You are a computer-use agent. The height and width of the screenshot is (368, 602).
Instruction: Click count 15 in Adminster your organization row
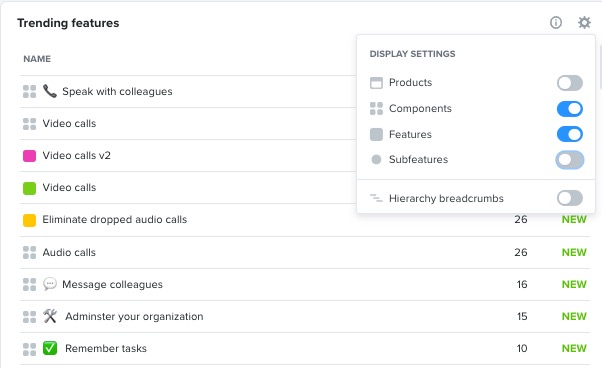521,316
